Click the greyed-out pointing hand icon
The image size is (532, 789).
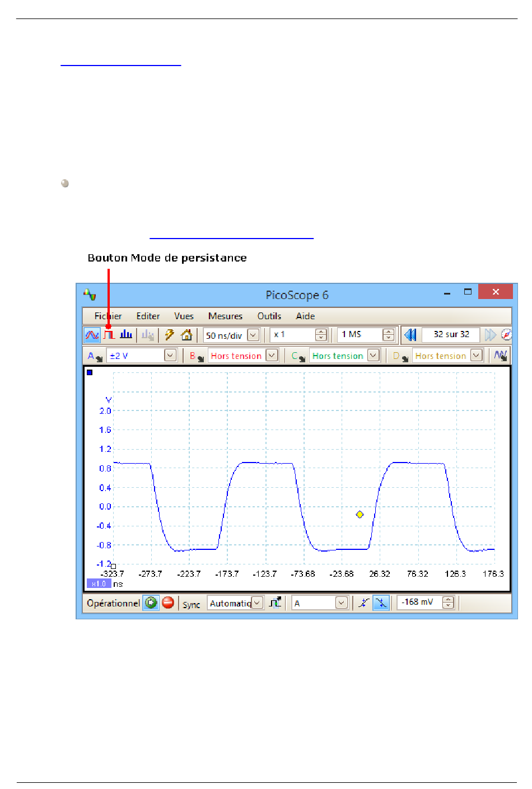[x=148, y=335]
